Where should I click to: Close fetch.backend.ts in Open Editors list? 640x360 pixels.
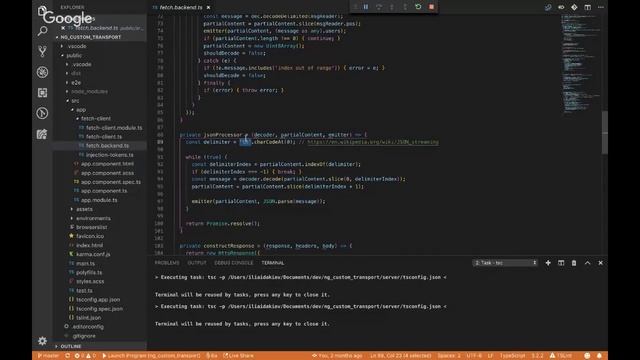pyautogui.click(x=63, y=28)
